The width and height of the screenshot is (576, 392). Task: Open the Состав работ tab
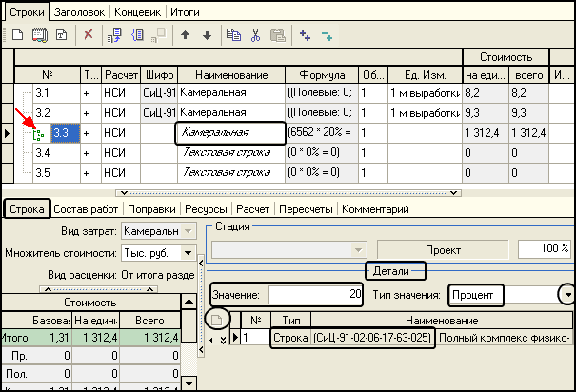tap(84, 208)
